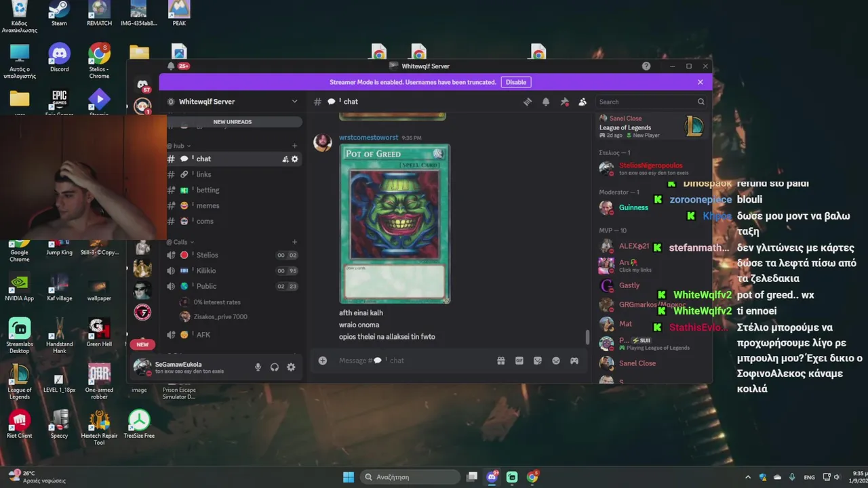This screenshot has width=868, height=488.
Task: Select the betting text channel
Action: coord(233,190)
